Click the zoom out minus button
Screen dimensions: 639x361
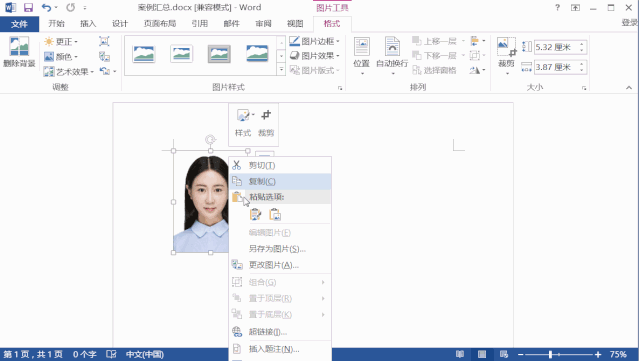tap(520, 354)
